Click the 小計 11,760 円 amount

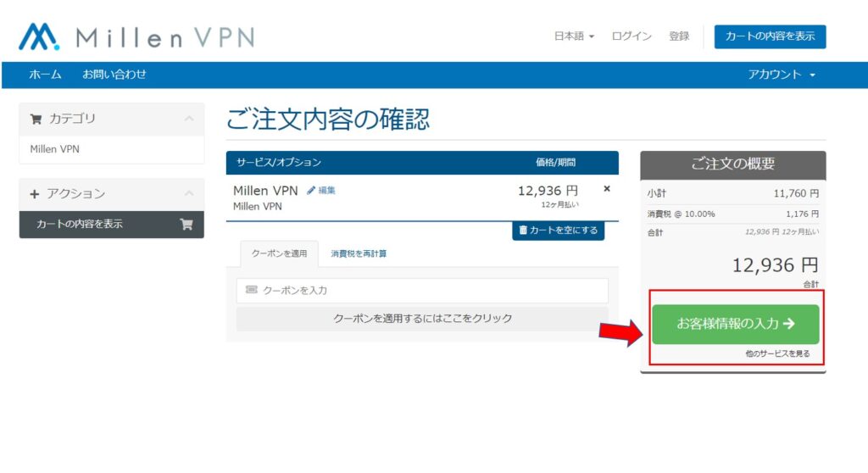(795, 193)
